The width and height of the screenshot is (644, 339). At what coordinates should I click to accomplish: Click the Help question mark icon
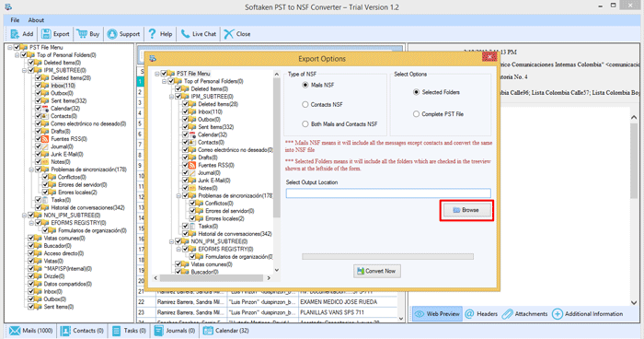[153, 34]
